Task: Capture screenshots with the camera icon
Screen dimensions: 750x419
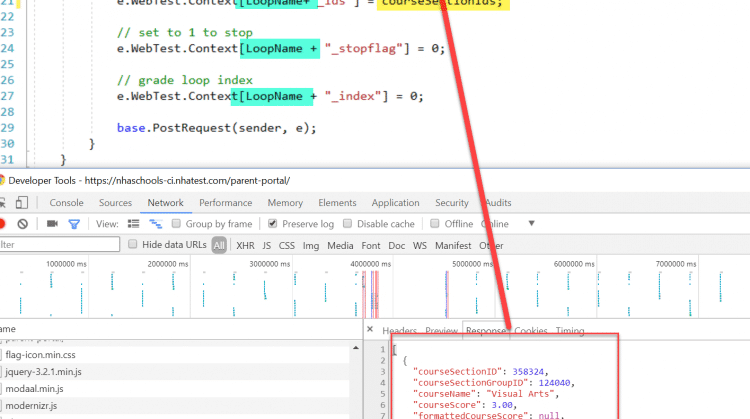Action: click(52, 224)
